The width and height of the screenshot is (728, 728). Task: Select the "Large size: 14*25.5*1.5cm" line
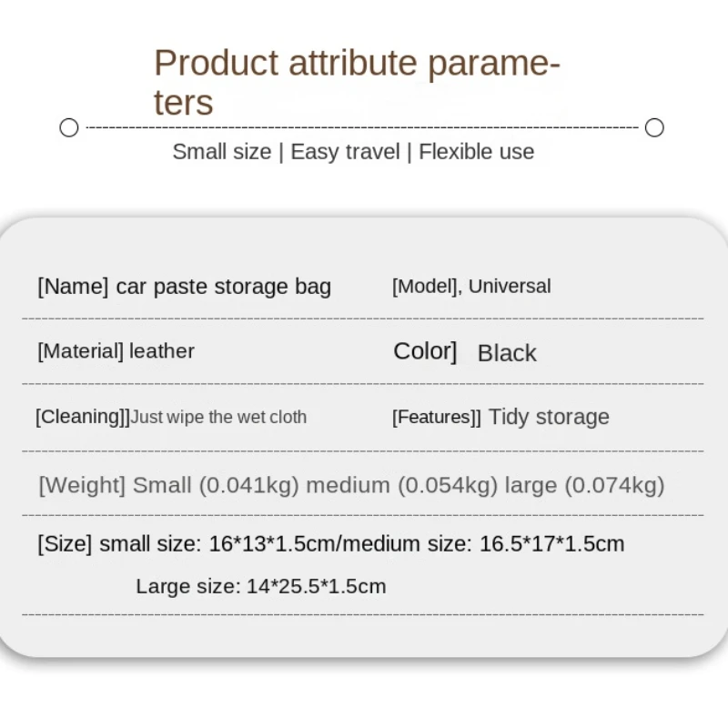point(261,586)
